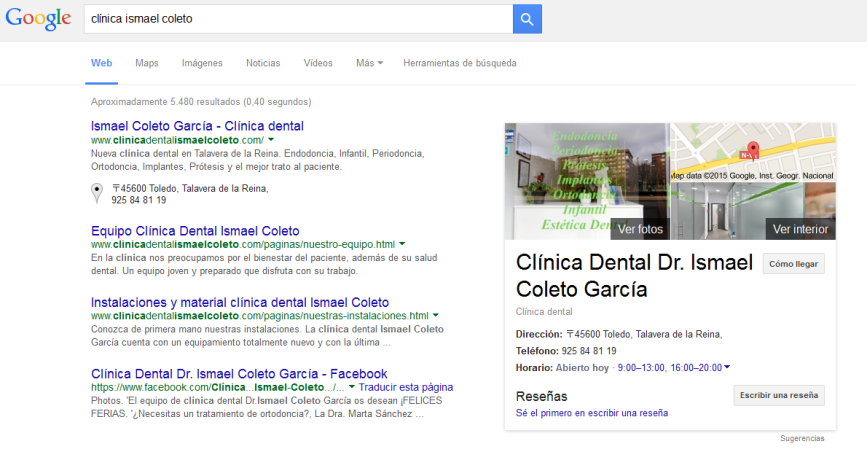Open Clínica Dental Dr. Ismael Coleto García Facebook result

pos(239,374)
